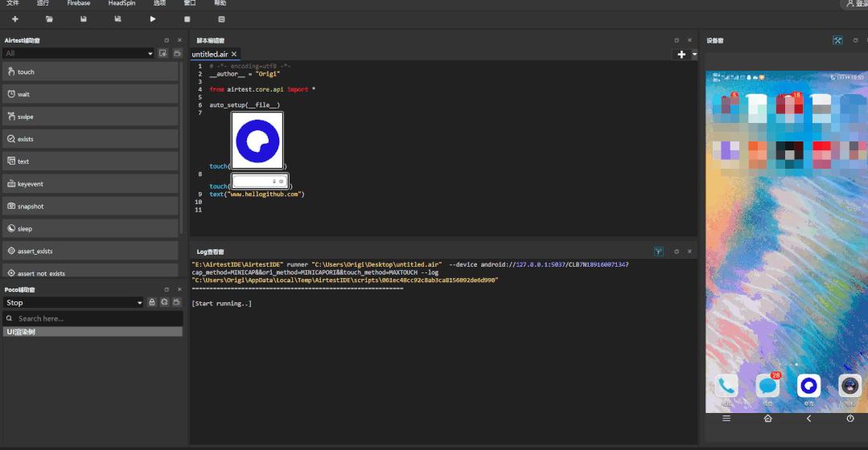Insert the 'assert_exists' command
Image resolution: width=868 pixels, height=450 pixels.
(x=90, y=251)
